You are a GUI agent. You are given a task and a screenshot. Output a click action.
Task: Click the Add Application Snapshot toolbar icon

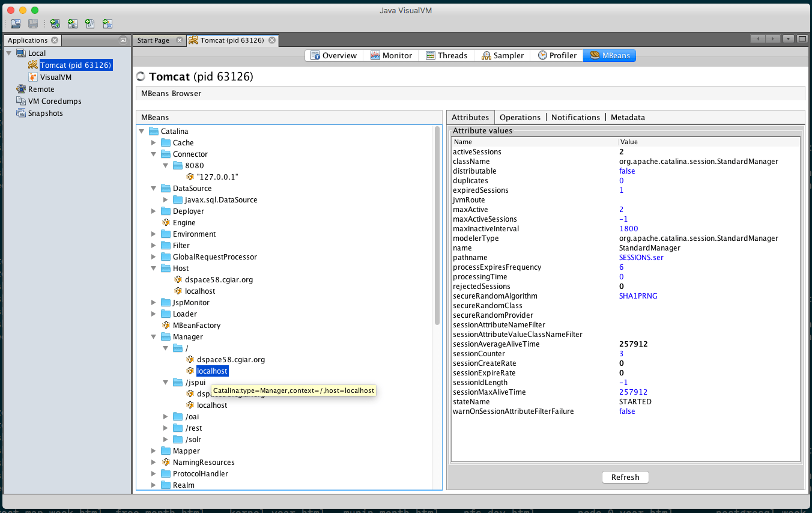click(x=108, y=24)
